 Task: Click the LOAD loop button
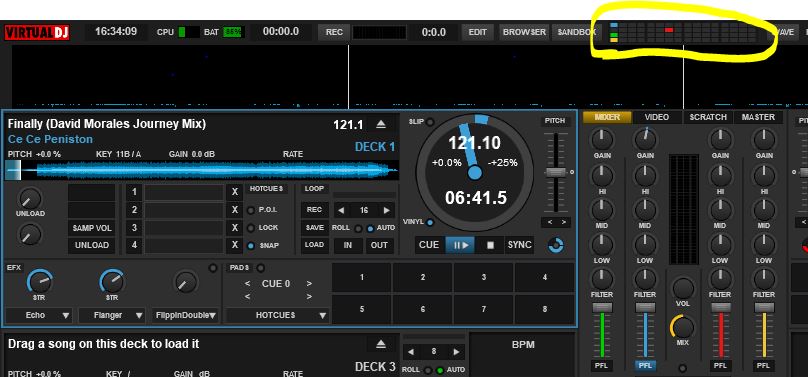click(314, 245)
